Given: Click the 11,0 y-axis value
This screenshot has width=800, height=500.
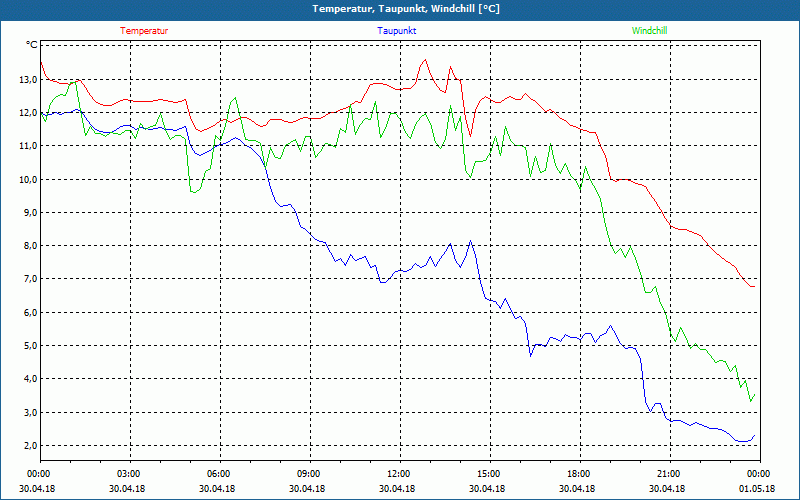Looking at the screenshot, I should (x=28, y=146).
